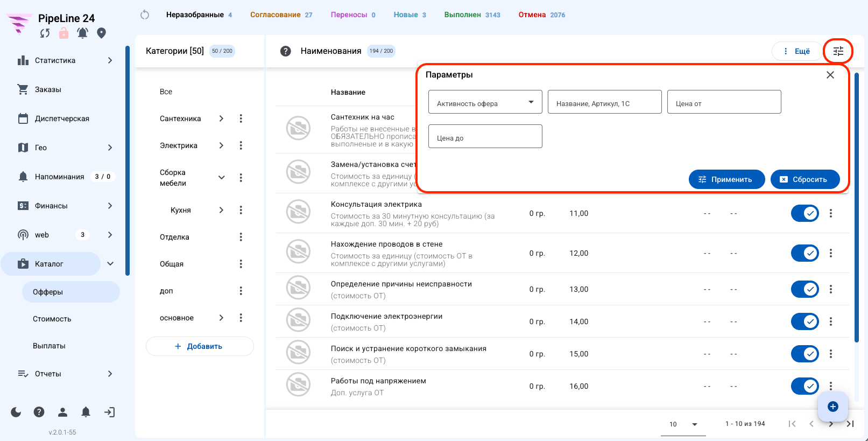Click the Название, Артикул, 1С field
Screen dimensions: 868x441
pos(604,102)
